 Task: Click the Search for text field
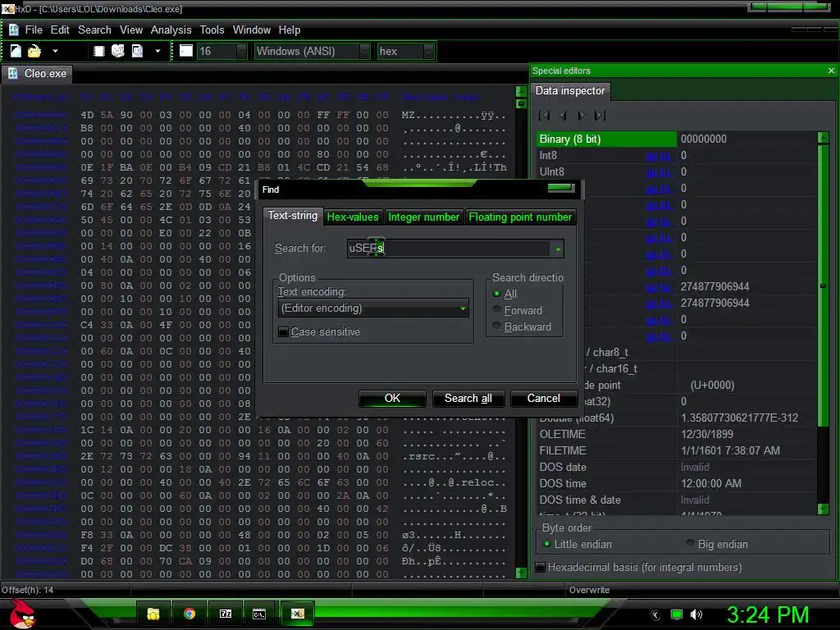tap(449, 249)
